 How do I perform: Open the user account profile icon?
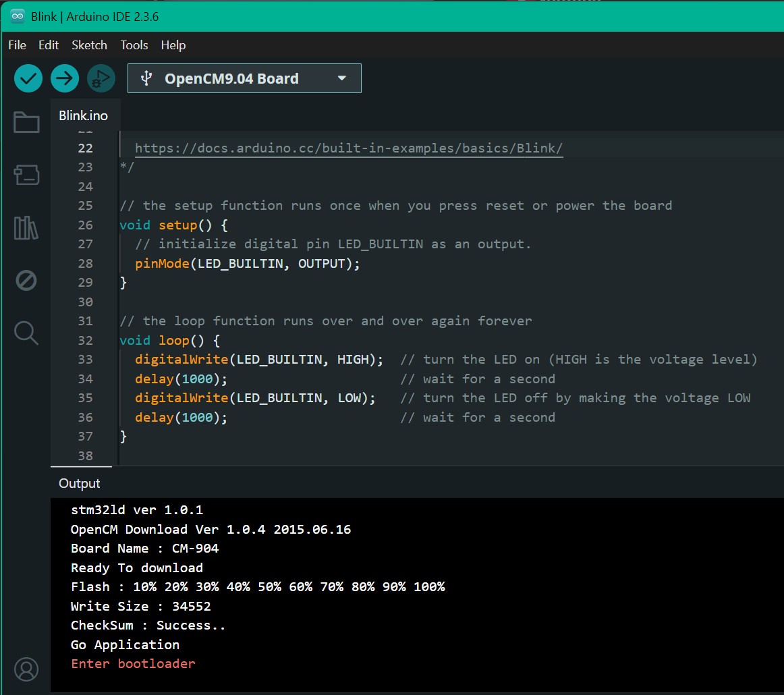click(26, 669)
